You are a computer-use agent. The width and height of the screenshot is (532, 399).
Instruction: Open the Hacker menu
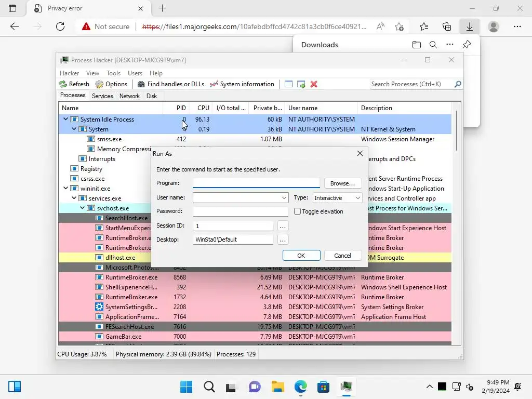point(69,73)
